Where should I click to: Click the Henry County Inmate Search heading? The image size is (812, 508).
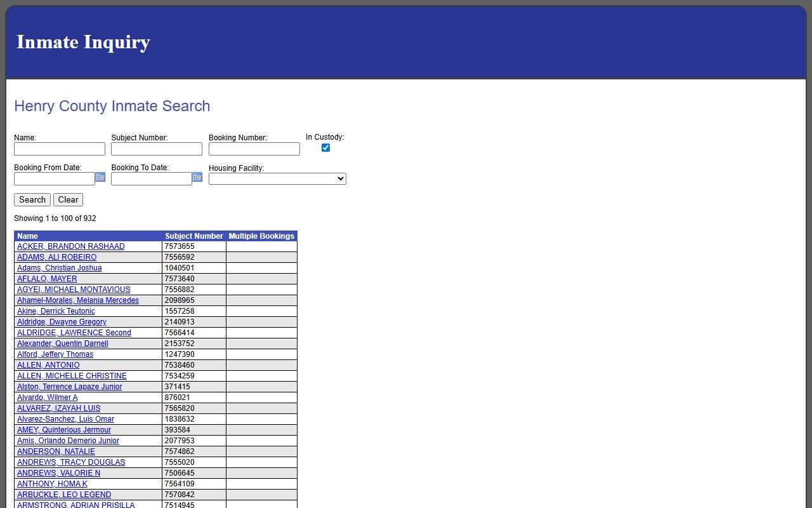click(x=112, y=106)
